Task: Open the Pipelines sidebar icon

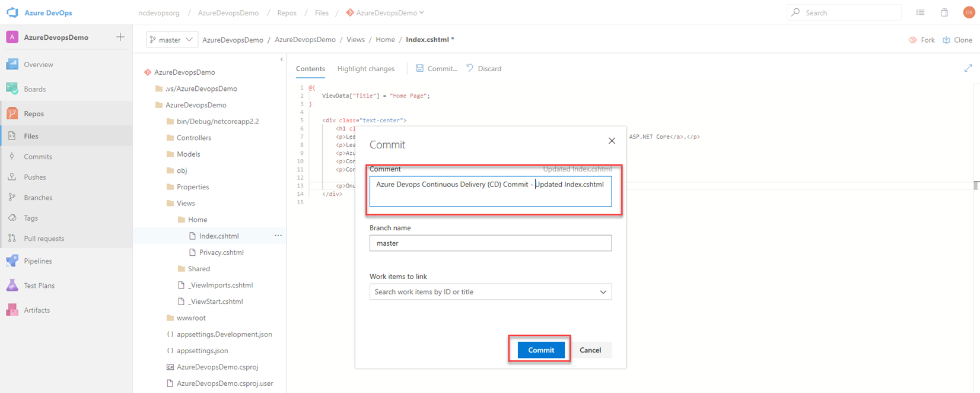Action: click(12, 261)
